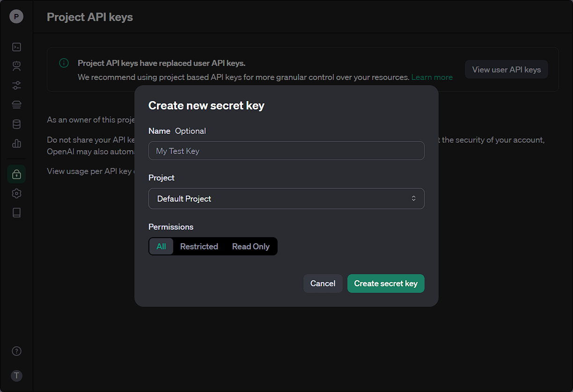This screenshot has height=392, width=573.
Task: Select the API keys lock icon
Action: (16, 174)
